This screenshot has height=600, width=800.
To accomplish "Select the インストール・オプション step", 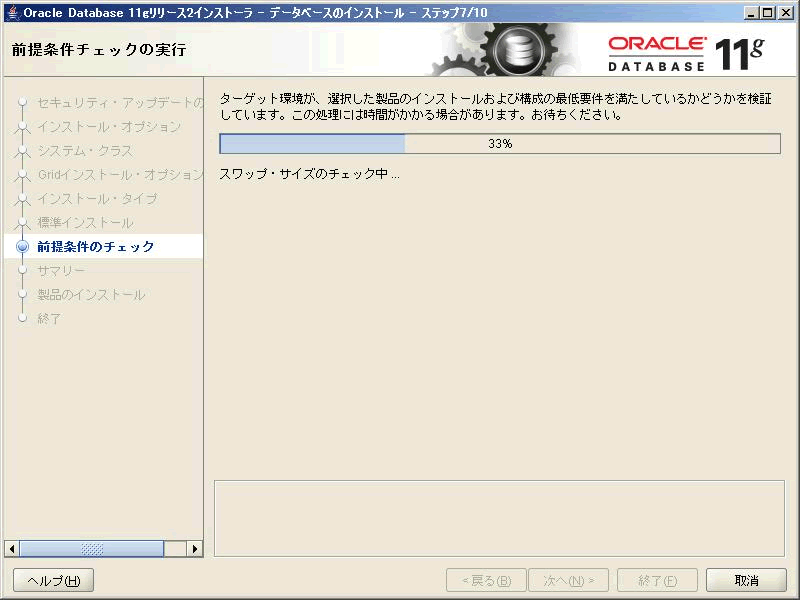I will [109, 127].
